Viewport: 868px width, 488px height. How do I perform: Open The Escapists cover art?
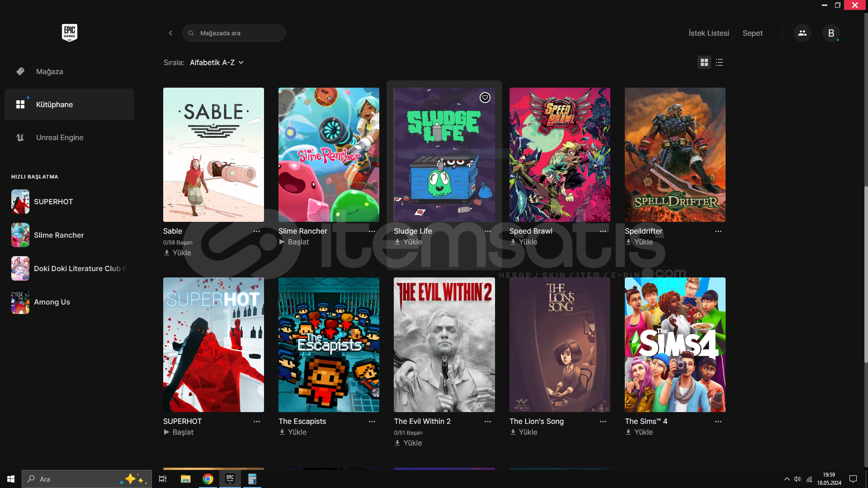click(x=329, y=345)
